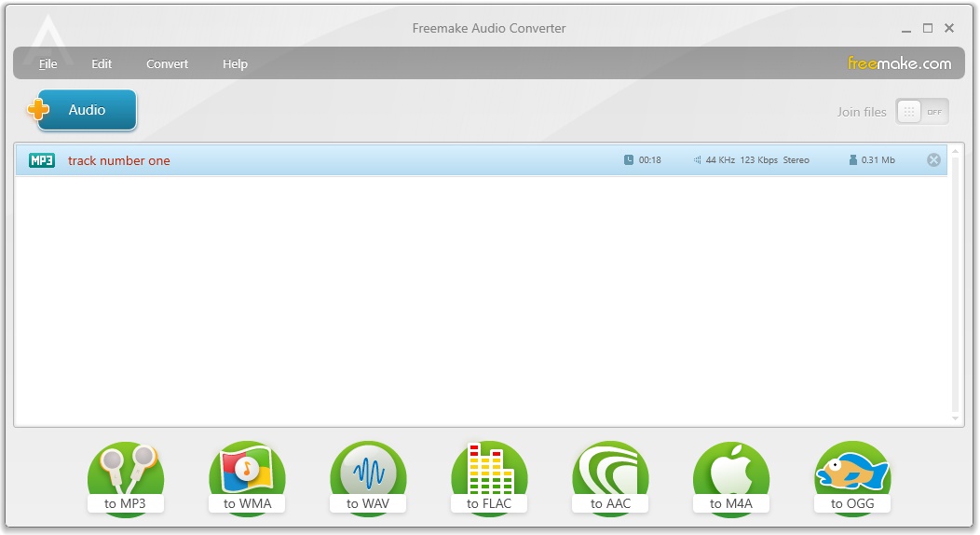Open the Help menu
The height and width of the screenshot is (535, 980).
tap(235, 63)
